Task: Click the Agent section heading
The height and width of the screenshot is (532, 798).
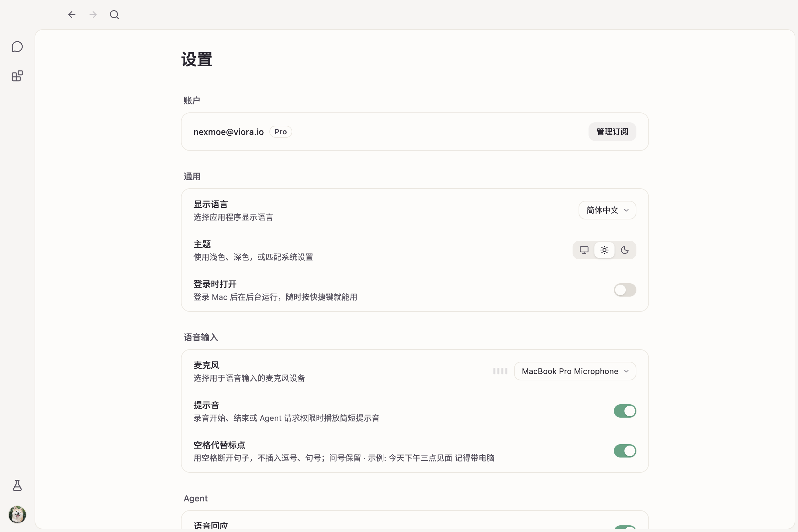Action: pyautogui.click(x=196, y=498)
